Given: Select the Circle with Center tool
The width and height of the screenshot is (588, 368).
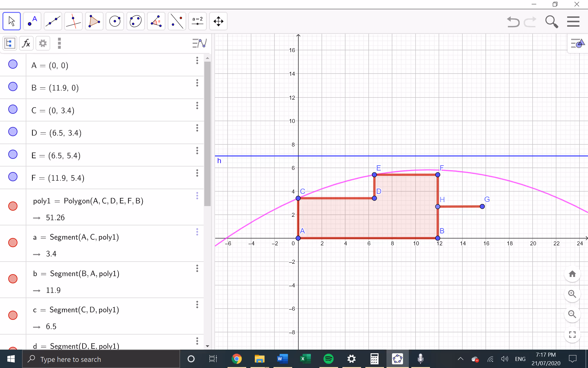Looking at the screenshot, I should [115, 21].
